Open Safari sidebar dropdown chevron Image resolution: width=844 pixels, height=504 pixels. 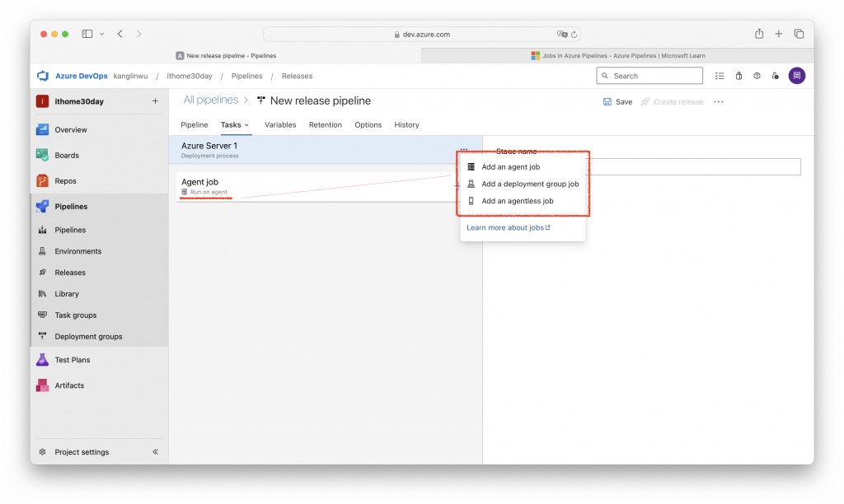(101, 34)
